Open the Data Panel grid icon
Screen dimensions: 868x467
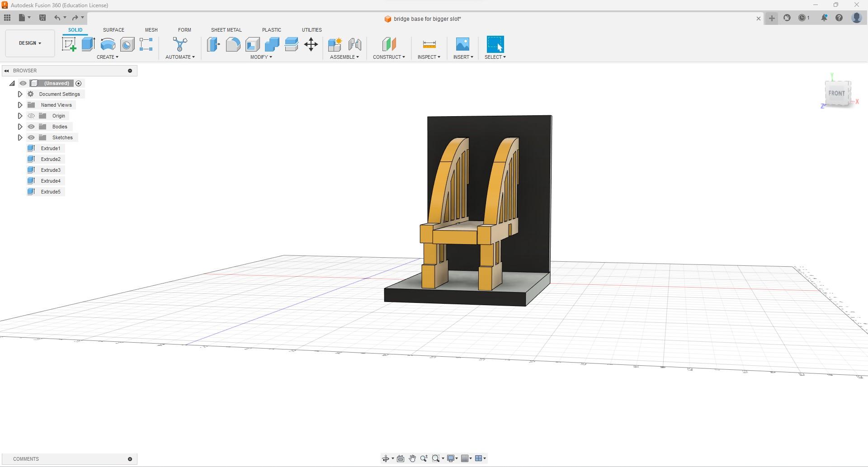7,18
